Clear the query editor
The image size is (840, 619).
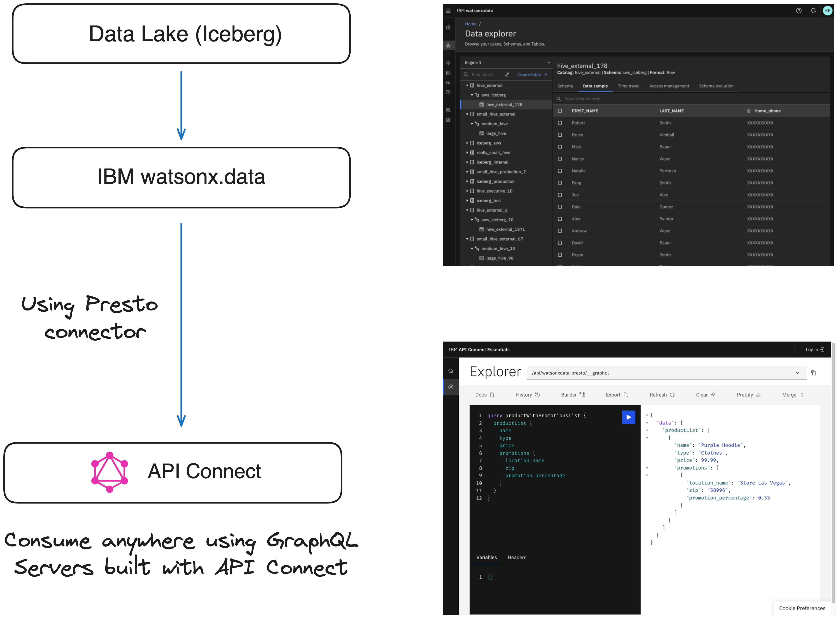(706, 395)
